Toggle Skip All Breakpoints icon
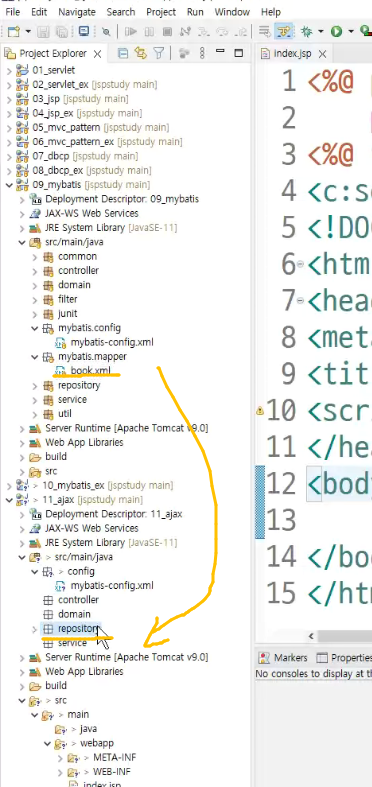This screenshot has height=787, width=372. click(x=106, y=32)
